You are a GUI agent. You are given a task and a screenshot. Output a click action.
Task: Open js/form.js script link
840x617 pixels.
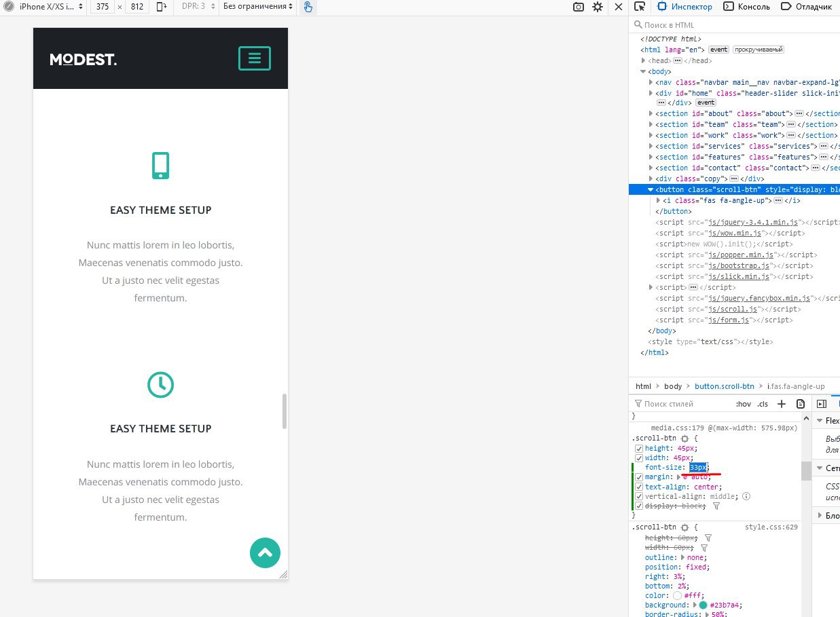(x=728, y=320)
